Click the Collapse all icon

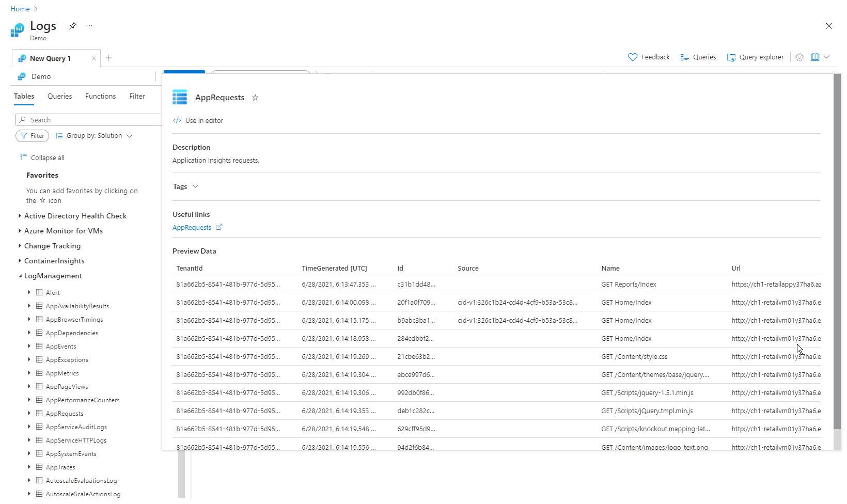[x=23, y=157]
